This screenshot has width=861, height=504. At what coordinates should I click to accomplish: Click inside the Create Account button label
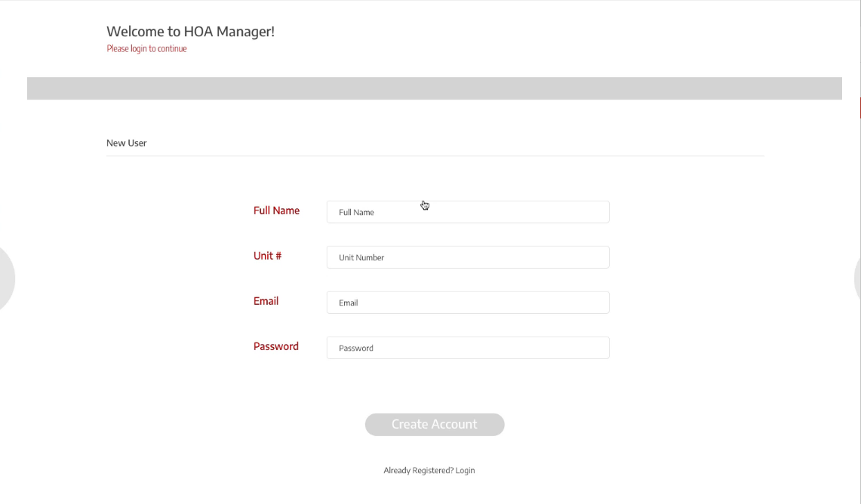tap(435, 424)
